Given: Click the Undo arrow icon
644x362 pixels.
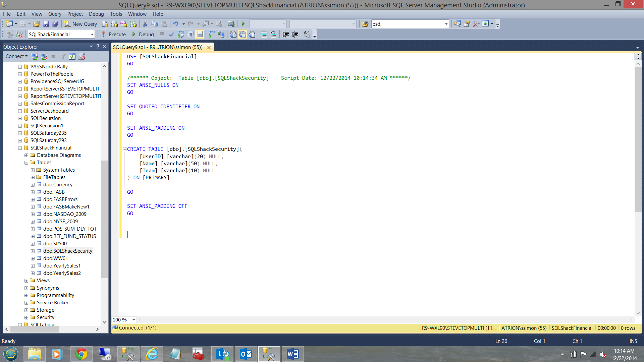Looking at the screenshot, I should click(x=175, y=24).
